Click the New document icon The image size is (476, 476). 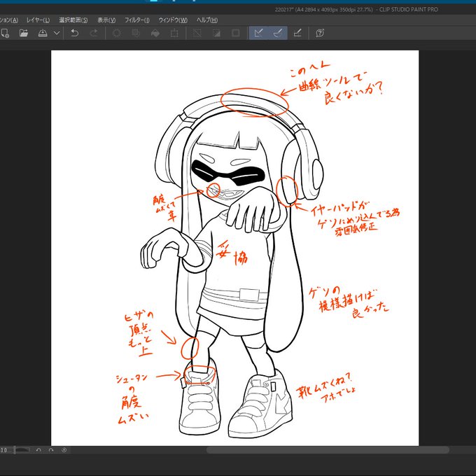pyautogui.click(x=5, y=33)
